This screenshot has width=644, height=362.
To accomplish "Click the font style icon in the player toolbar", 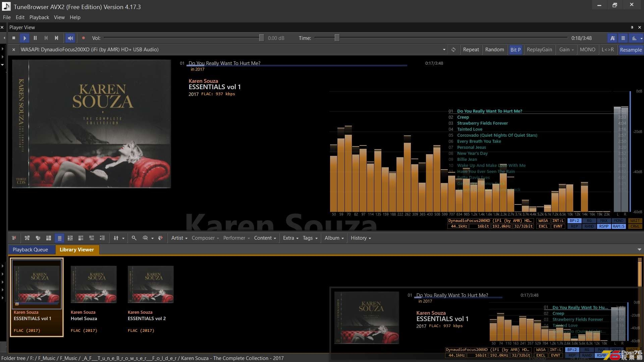I will point(612,38).
